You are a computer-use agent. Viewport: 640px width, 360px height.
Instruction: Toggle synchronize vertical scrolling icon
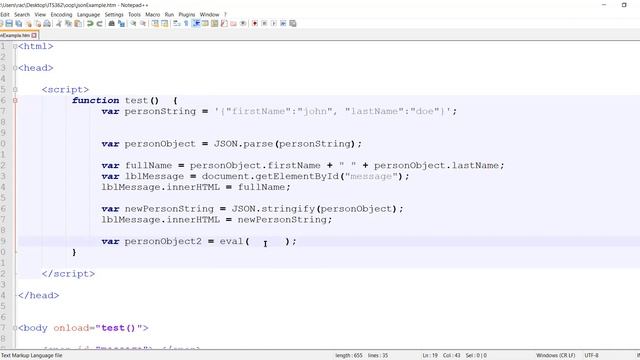pos(155,24)
